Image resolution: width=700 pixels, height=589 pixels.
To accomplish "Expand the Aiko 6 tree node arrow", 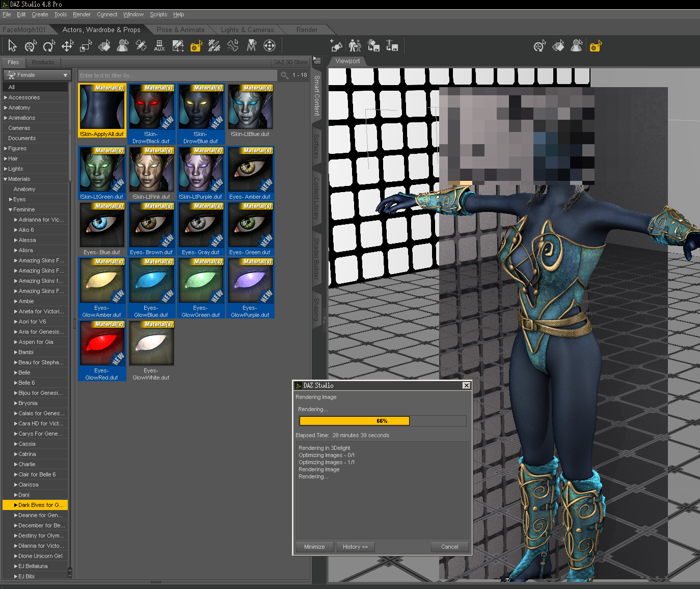I will point(16,230).
